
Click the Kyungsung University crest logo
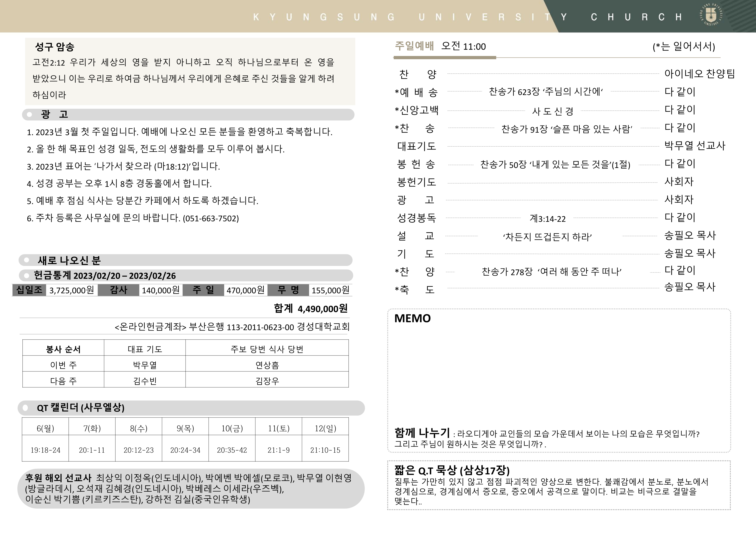pos(712,14)
